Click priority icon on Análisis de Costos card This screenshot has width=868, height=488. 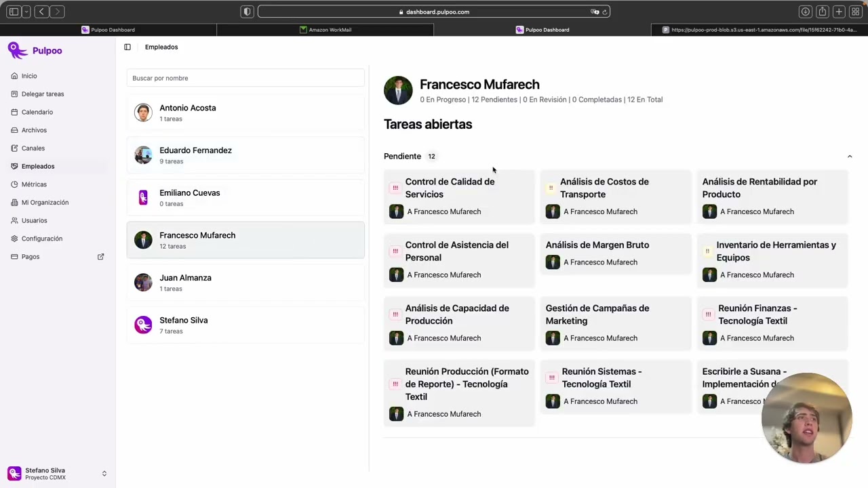[x=551, y=188]
